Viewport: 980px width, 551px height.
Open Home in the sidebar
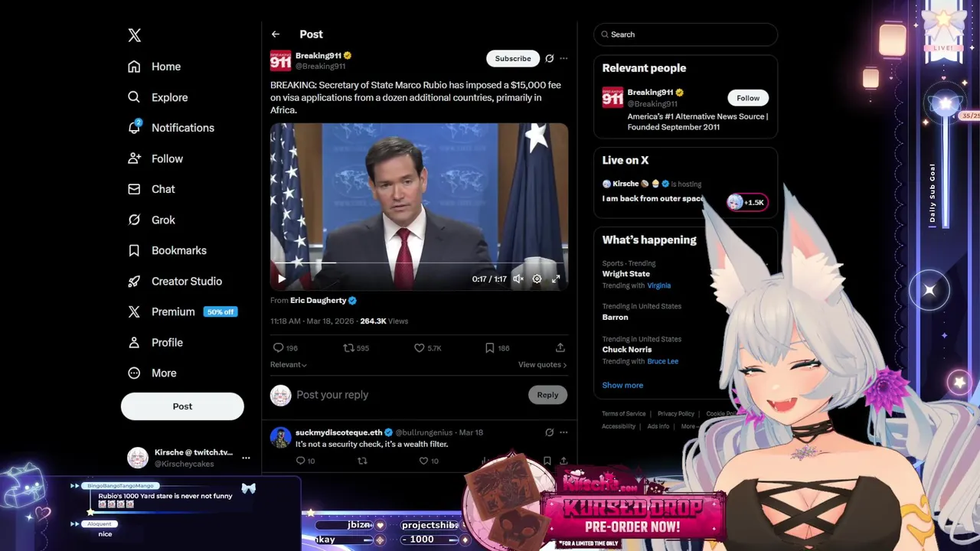[155, 67]
